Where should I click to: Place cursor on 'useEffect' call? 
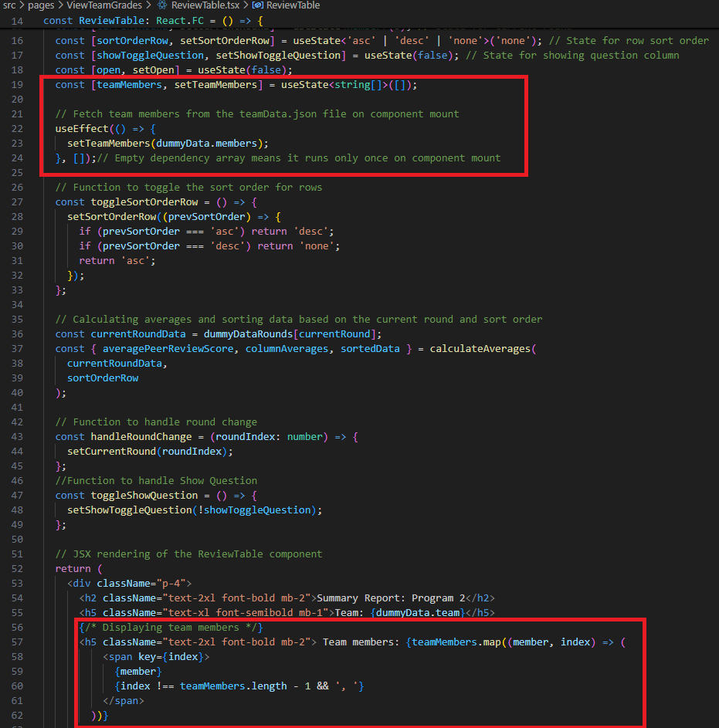coord(79,128)
